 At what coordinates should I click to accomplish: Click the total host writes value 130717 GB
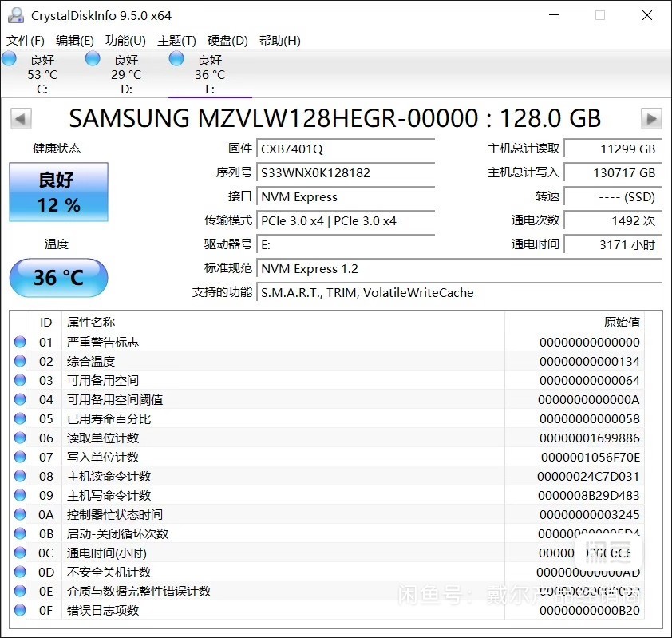[613, 172]
